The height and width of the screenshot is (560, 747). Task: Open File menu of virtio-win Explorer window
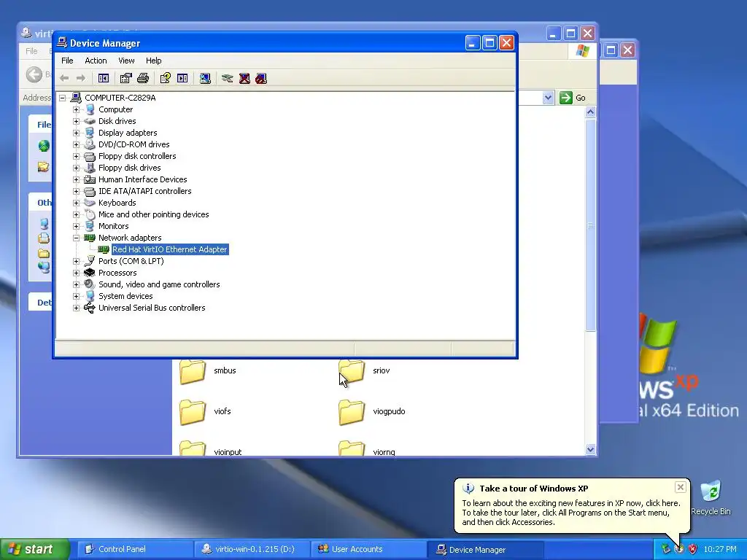31,51
